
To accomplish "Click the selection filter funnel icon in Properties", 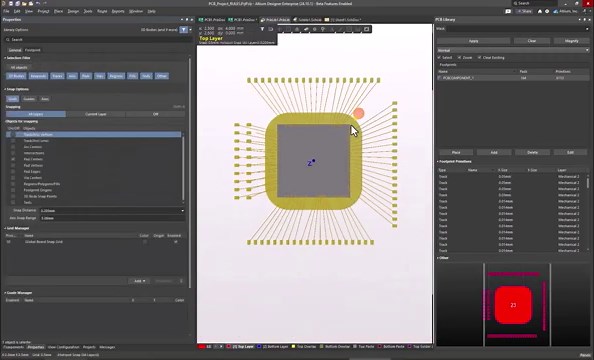I will pyautogui.click(x=184, y=30).
